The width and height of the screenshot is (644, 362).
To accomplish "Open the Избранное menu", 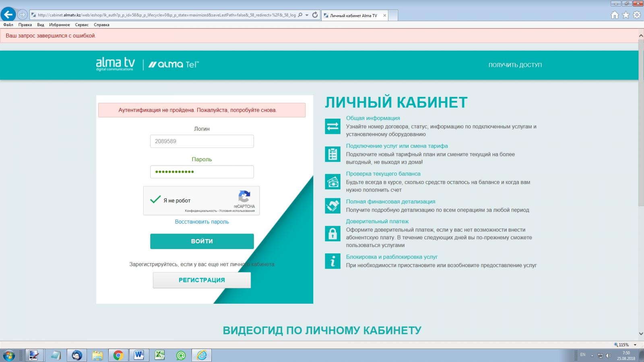I will click(x=60, y=25).
